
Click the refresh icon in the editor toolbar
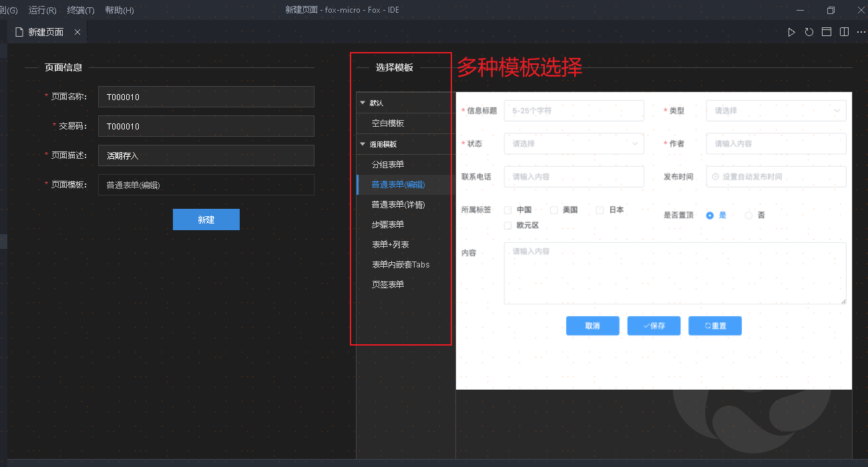(809, 32)
